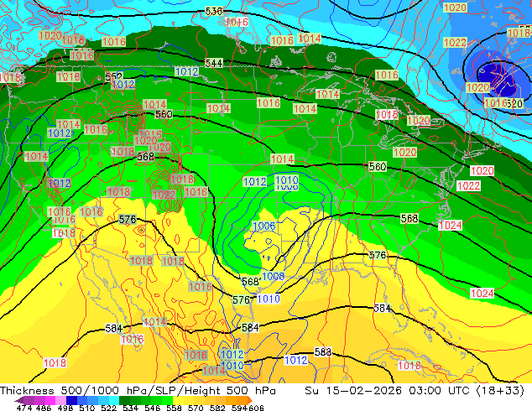Click the fully visible blue 1008 label
This screenshot has height=411, width=532.
click(273, 276)
